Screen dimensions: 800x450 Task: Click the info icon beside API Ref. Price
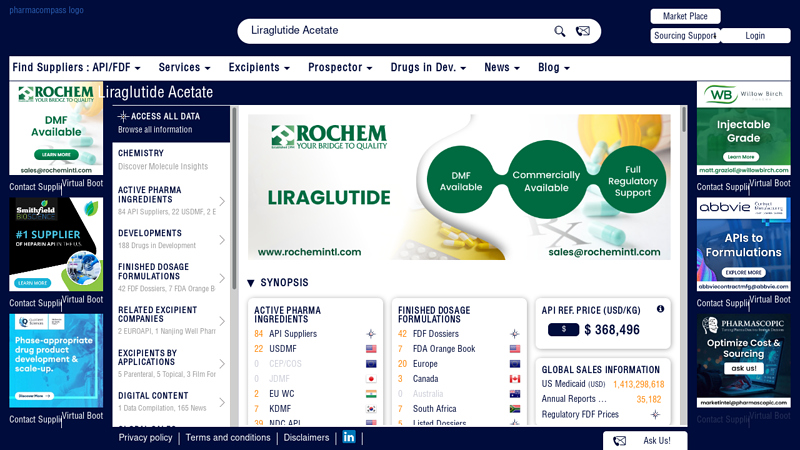pyautogui.click(x=660, y=309)
